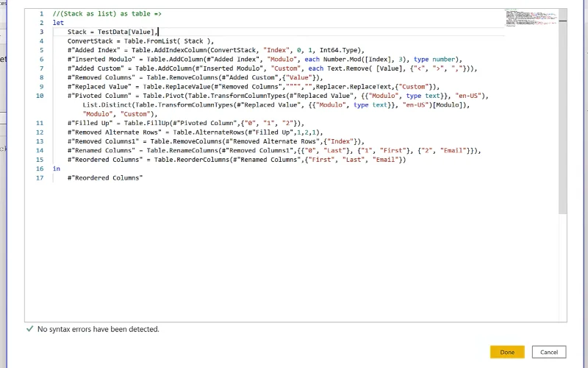Click 'Table.ReorderColumns' on line 15
Viewport: 588px width, 368px height.
pyautogui.click(x=192, y=160)
